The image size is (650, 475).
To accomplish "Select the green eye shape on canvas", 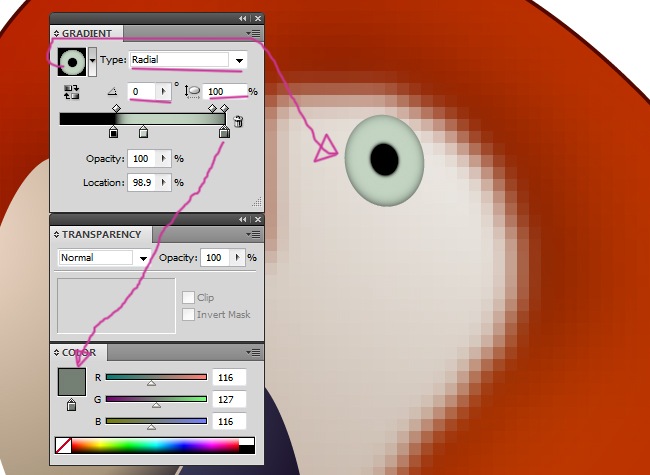I will pos(384,161).
